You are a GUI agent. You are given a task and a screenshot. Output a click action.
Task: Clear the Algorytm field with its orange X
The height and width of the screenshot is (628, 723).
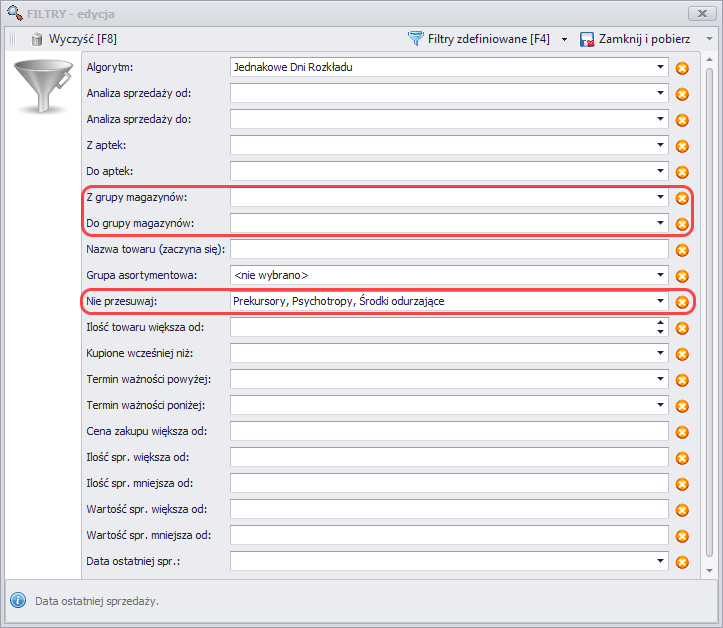pyautogui.click(x=682, y=68)
